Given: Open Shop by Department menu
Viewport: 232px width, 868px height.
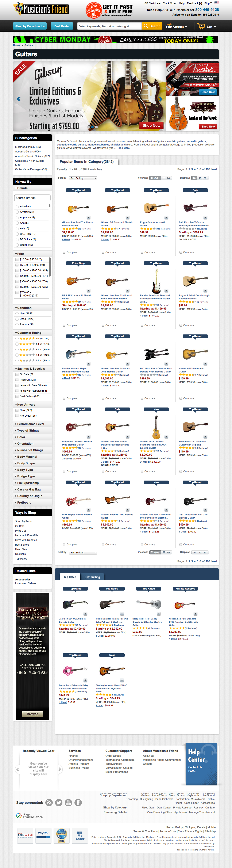Looking at the screenshot, I should pyautogui.click(x=30, y=26).
